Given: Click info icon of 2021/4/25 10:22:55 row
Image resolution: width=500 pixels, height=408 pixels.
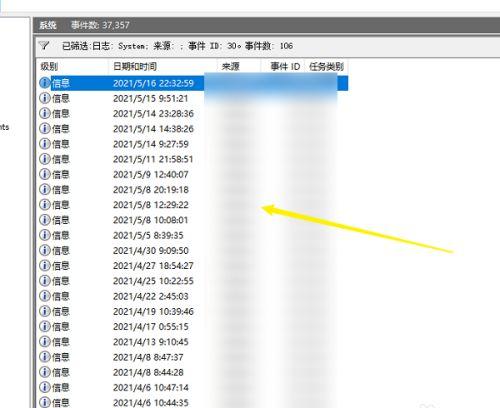Looking at the screenshot, I should (x=45, y=281).
